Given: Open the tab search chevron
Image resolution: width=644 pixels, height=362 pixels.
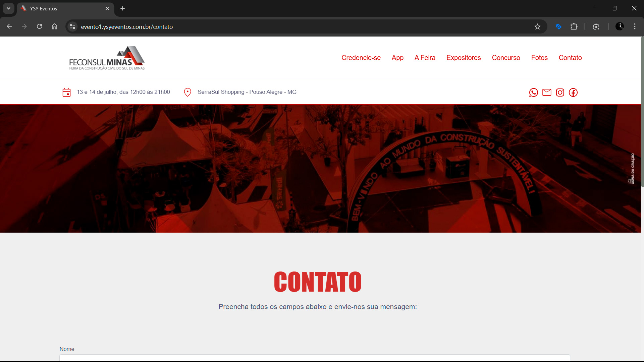Looking at the screenshot, I should [x=8, y=8].
